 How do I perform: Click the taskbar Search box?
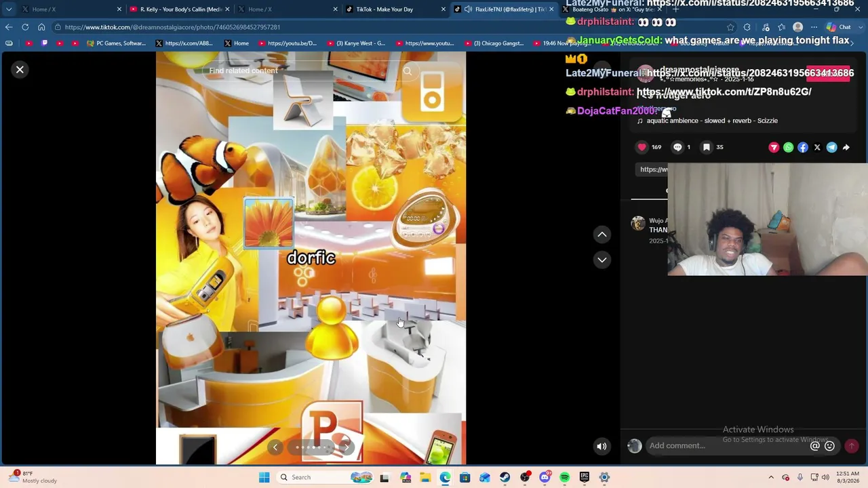click(323, 477)
